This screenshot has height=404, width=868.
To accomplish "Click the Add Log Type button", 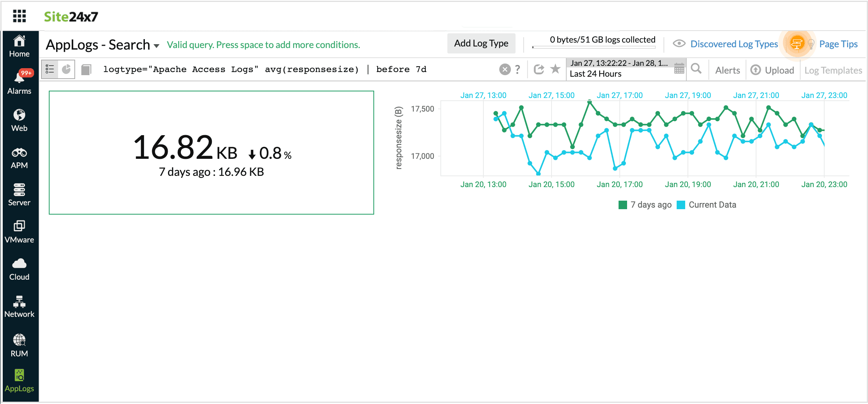I will (481, 43).
